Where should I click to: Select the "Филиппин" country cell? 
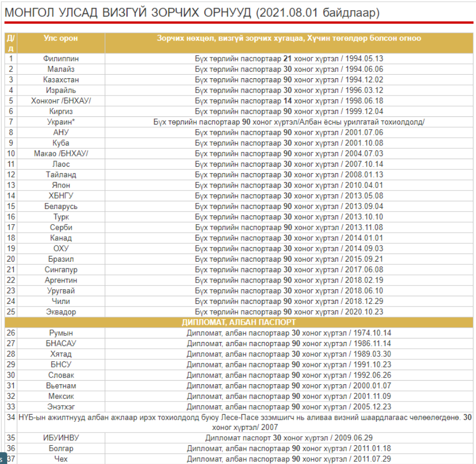pos(61,58)
